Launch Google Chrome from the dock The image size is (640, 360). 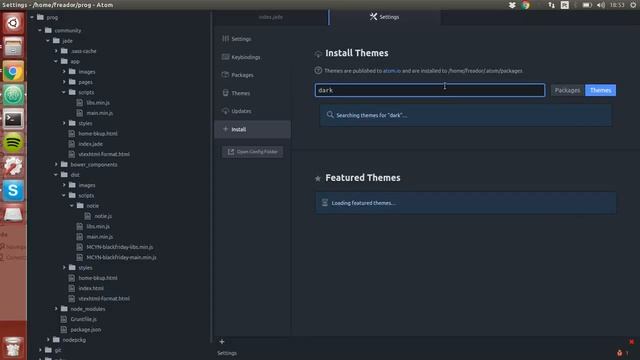tap(13, 71)
